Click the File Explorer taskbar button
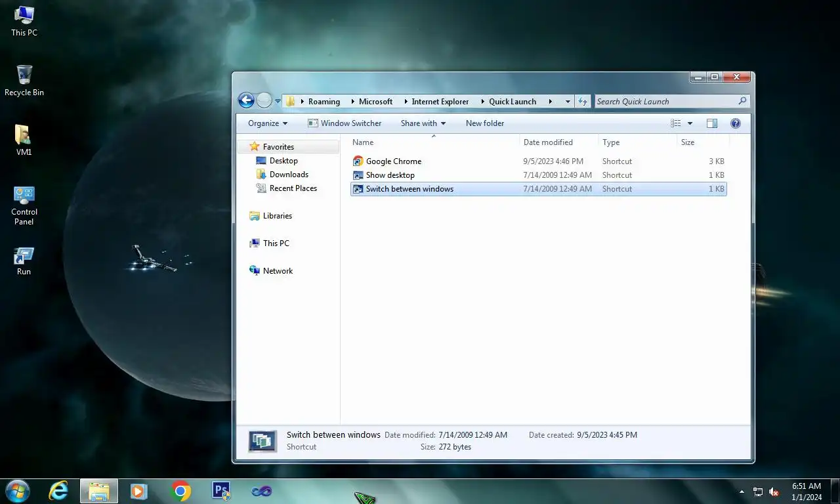Image resolution: width=840 pixels, height=504 pixels. tap(99, 491)
